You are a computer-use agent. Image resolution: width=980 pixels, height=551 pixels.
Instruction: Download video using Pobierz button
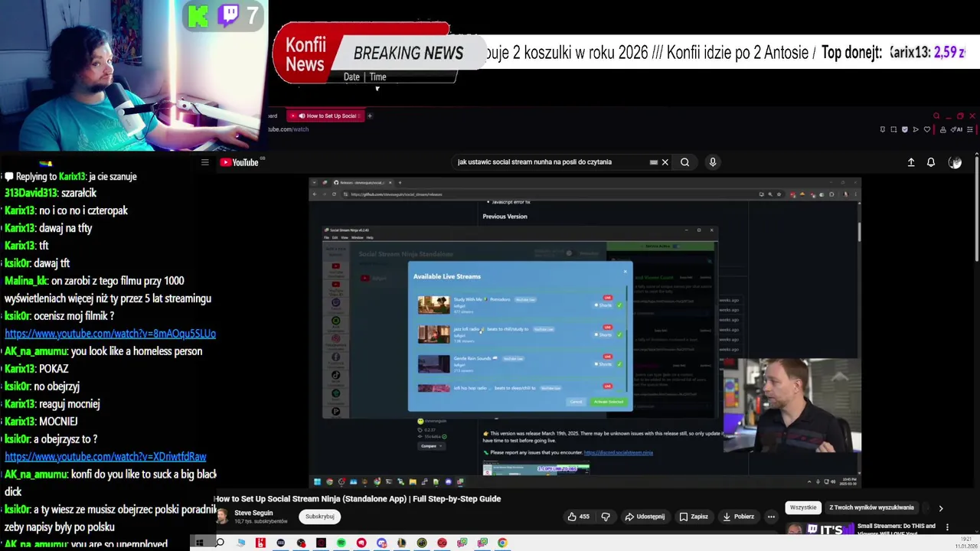[x=738, y=517]
